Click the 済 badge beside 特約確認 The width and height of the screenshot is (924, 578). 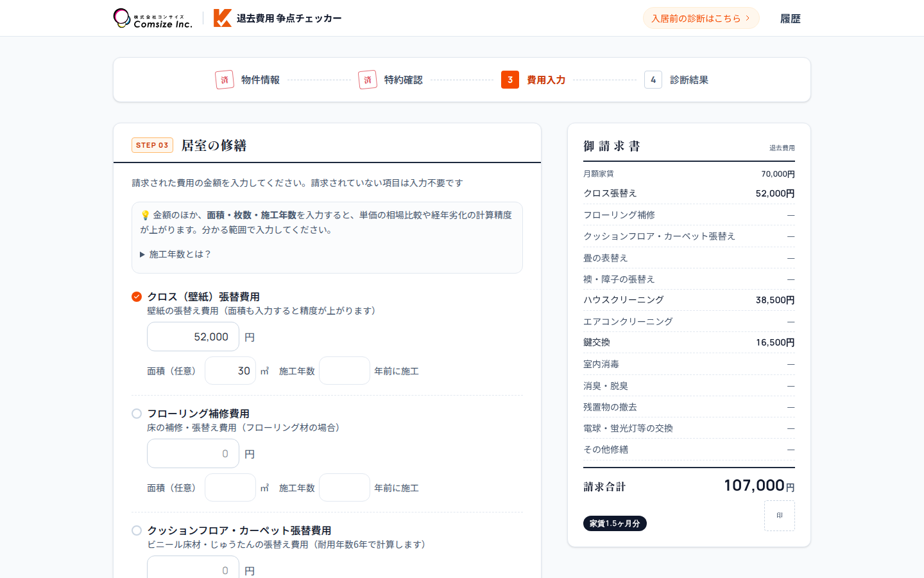368,80
